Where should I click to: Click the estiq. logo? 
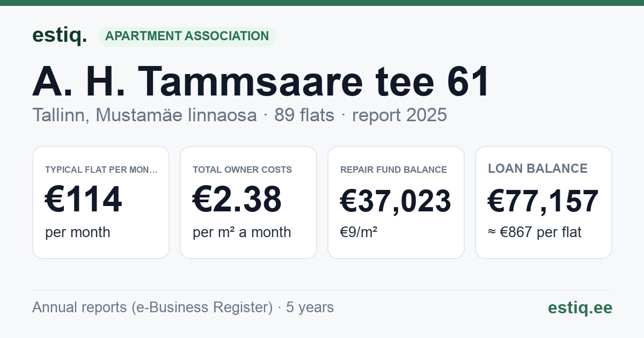coord(59,36)
